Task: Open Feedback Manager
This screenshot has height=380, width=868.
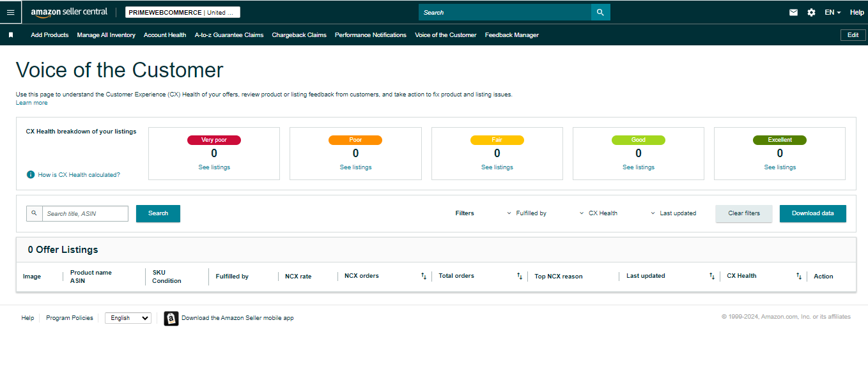Action: click(512, 35)
